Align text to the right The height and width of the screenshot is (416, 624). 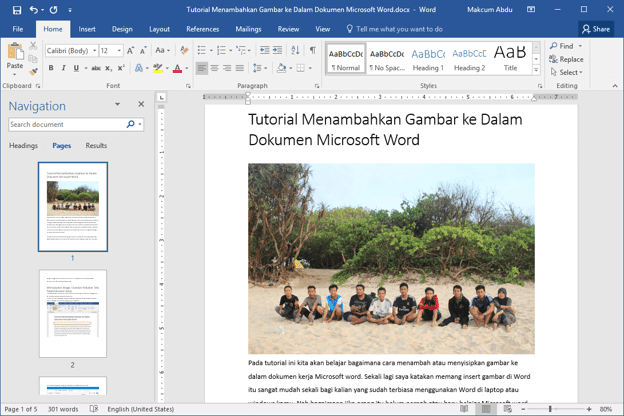(x=227, y=68)
